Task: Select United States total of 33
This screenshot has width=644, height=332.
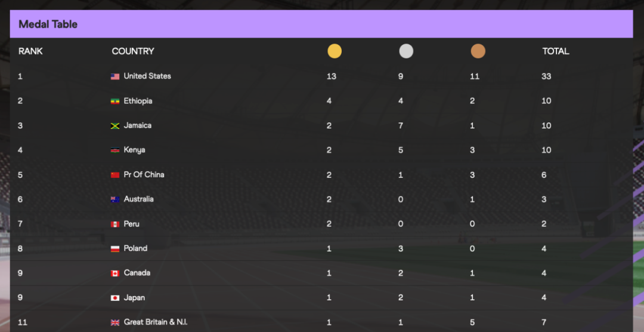Action: tap(546, 76)
